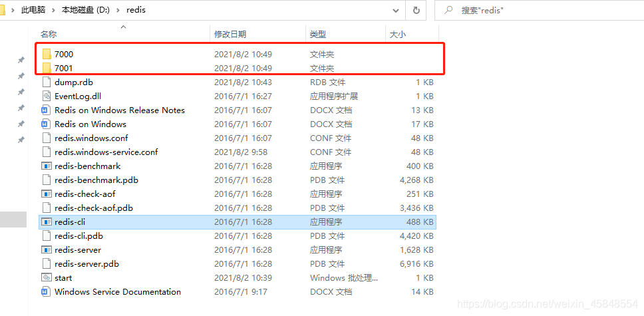The height and width of the screenshot is (316, 644).
Task: Select the Windows Service Documentation document icon
Action: click(x=47, y=291)
